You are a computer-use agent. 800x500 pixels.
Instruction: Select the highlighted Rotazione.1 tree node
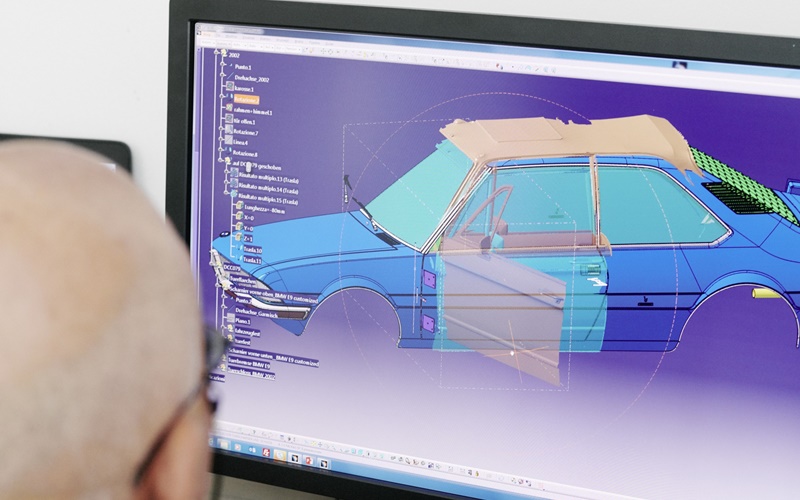tap(246, 100)
